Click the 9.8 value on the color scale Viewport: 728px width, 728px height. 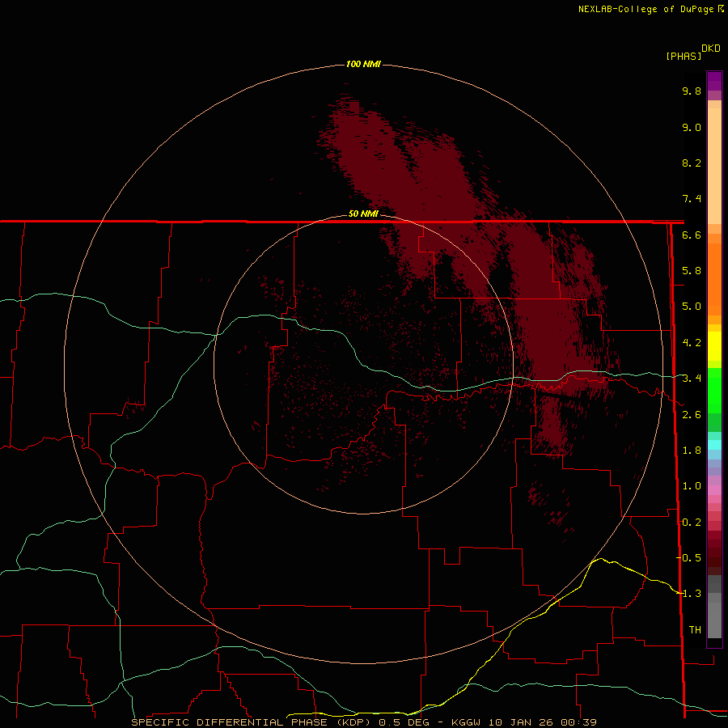click(x=692, y=91)
